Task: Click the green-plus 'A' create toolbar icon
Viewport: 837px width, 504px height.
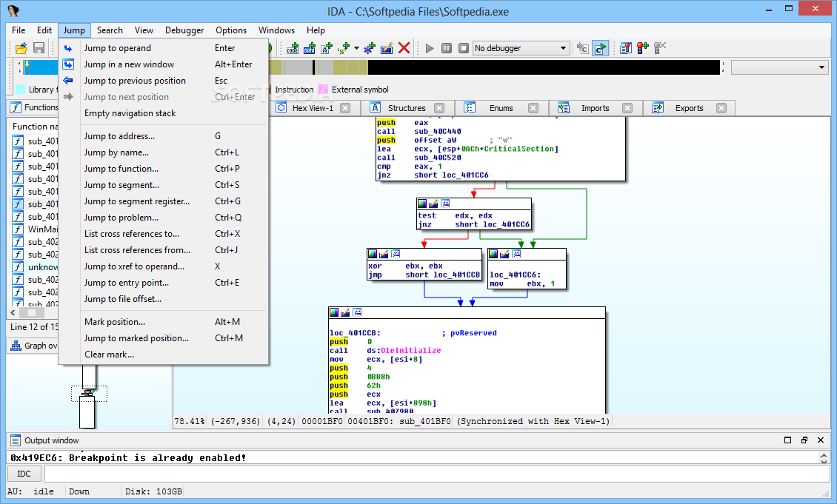Action: (x=327, y=48)
